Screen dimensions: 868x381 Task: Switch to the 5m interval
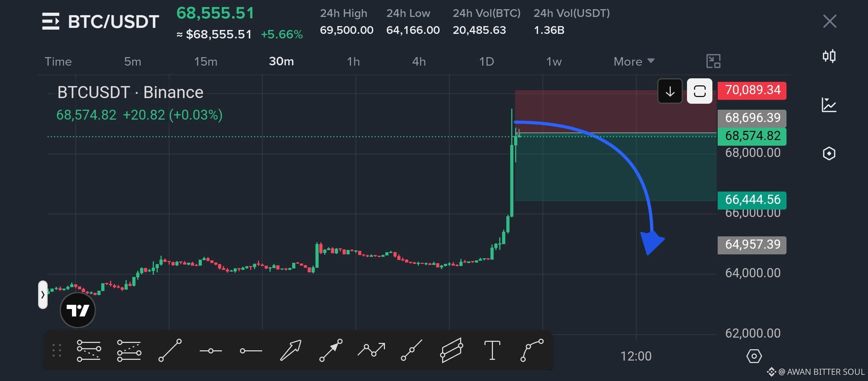pos(133,61)
